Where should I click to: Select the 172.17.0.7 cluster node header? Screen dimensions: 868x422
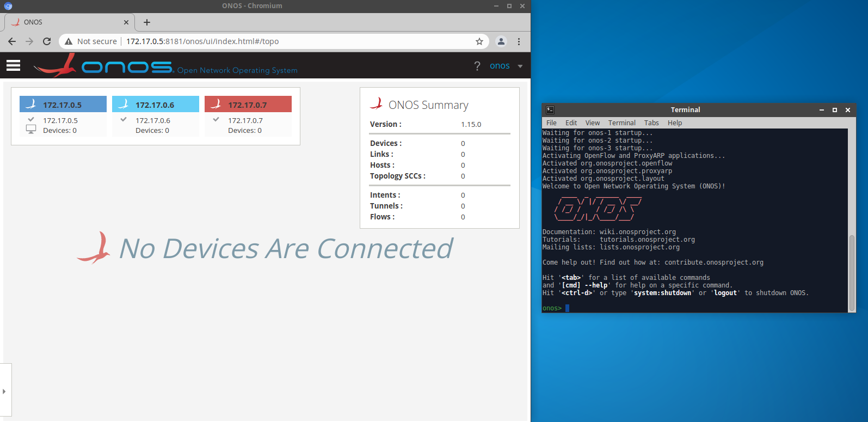248,105
